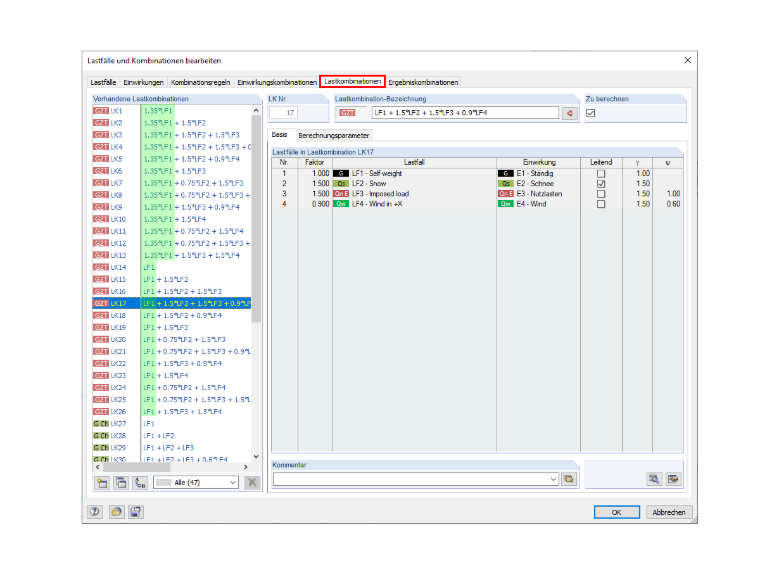The width and height of the screenshot is (760, 570).
Task: Switch to Lastfälle tab
Action: click(103, 82)
